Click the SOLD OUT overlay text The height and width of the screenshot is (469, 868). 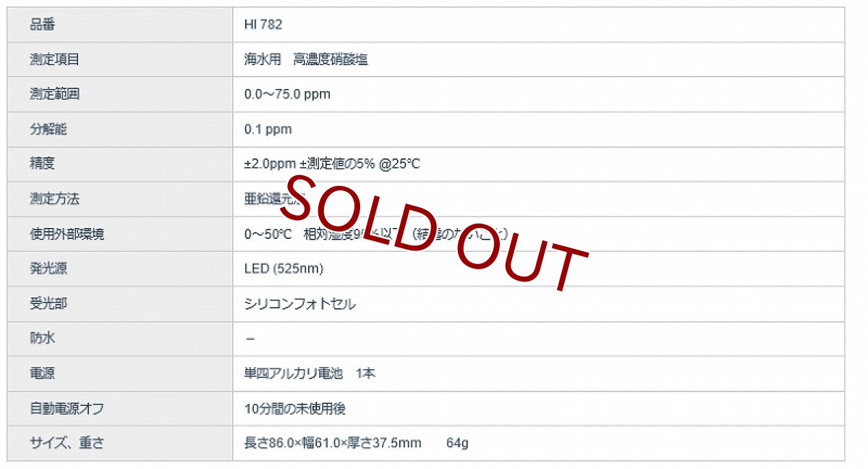point(434,233)
